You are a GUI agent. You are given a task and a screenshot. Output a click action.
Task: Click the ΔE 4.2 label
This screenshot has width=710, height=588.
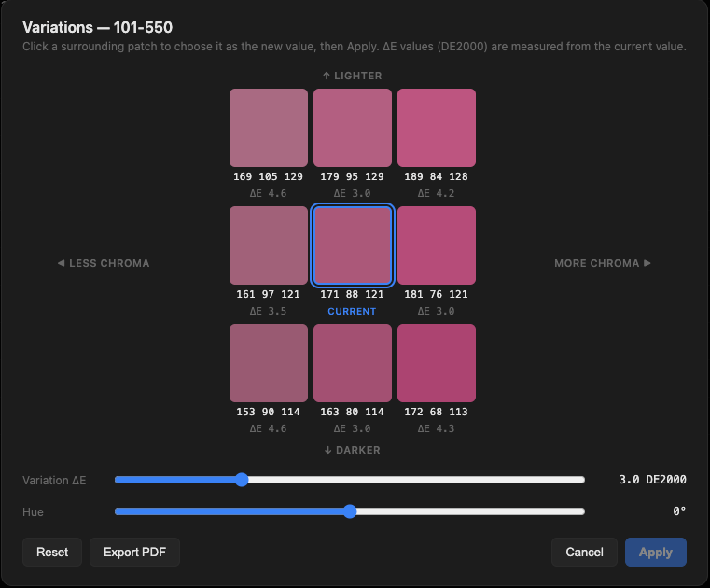(436, 193)
